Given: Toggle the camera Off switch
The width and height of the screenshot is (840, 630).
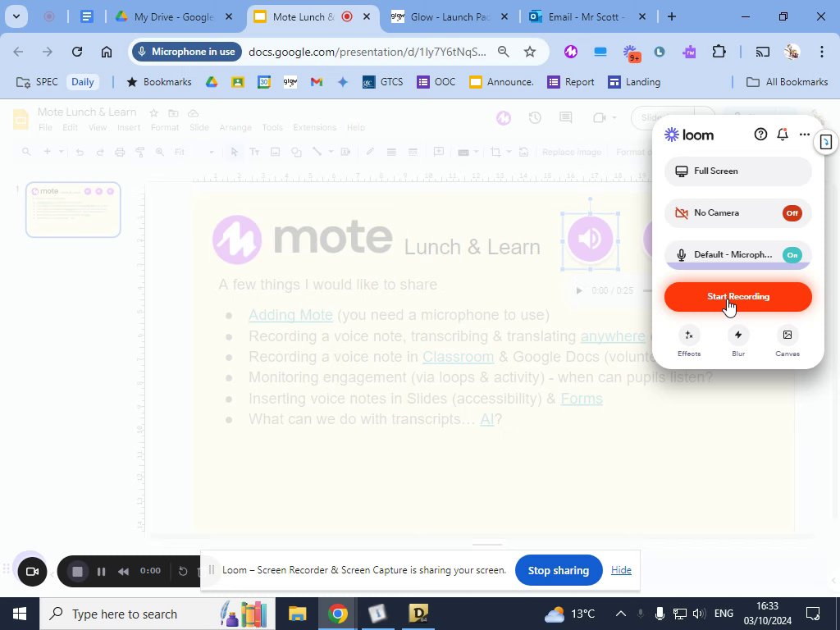Looking at the screenshot, I should (792, 213).
